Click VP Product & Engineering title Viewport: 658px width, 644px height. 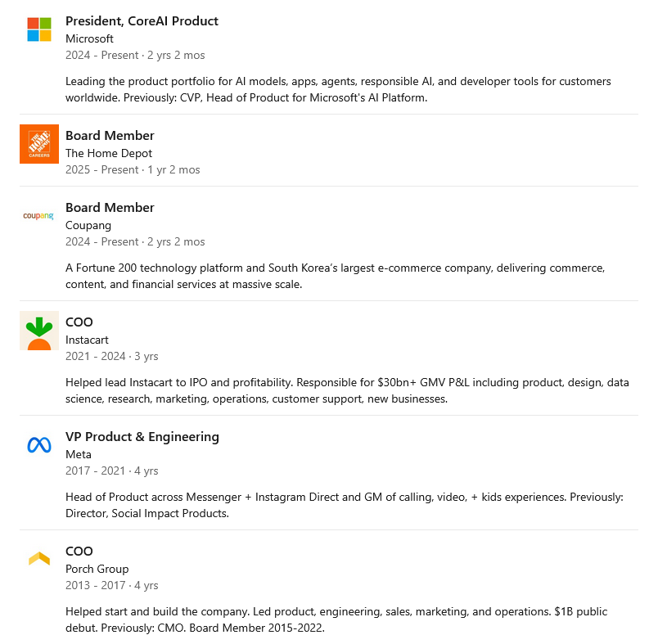click(142, 437)
